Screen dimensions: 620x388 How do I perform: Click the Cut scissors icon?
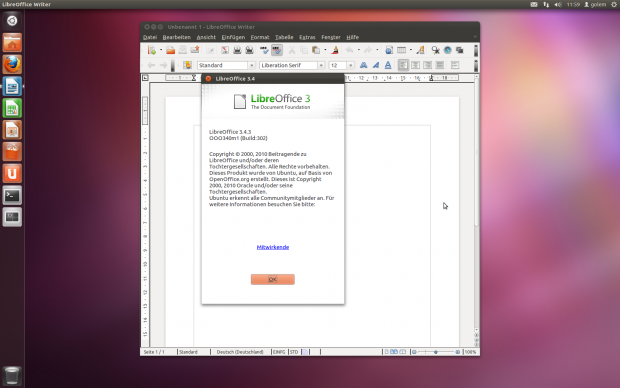pyautogui.click(x=292, y=50)
